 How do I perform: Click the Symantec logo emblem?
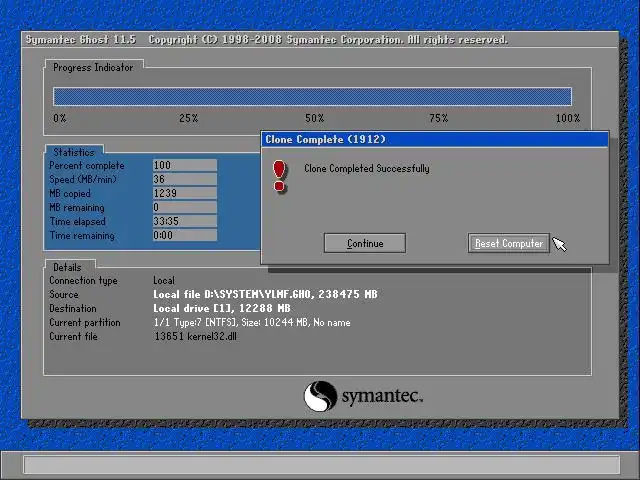320,396
